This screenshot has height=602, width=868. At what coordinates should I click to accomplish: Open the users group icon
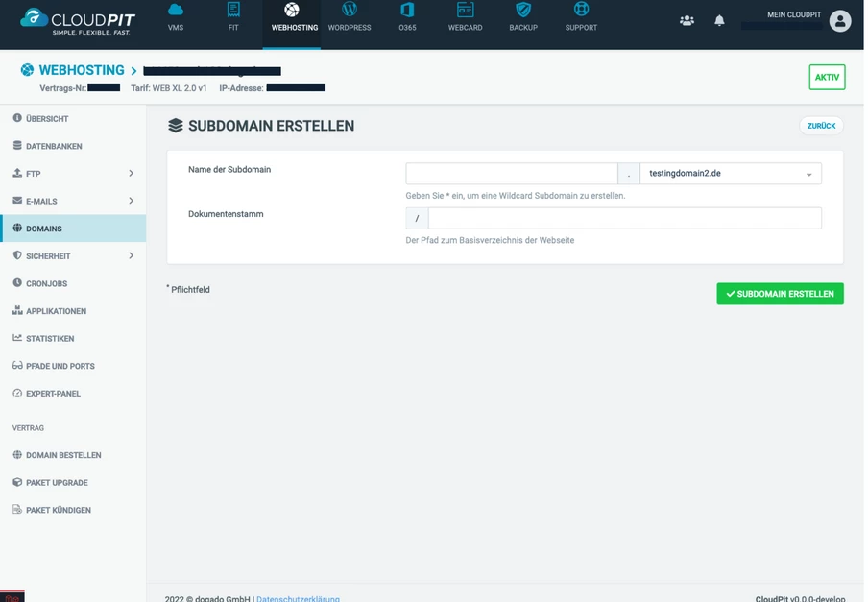[687, 20]
